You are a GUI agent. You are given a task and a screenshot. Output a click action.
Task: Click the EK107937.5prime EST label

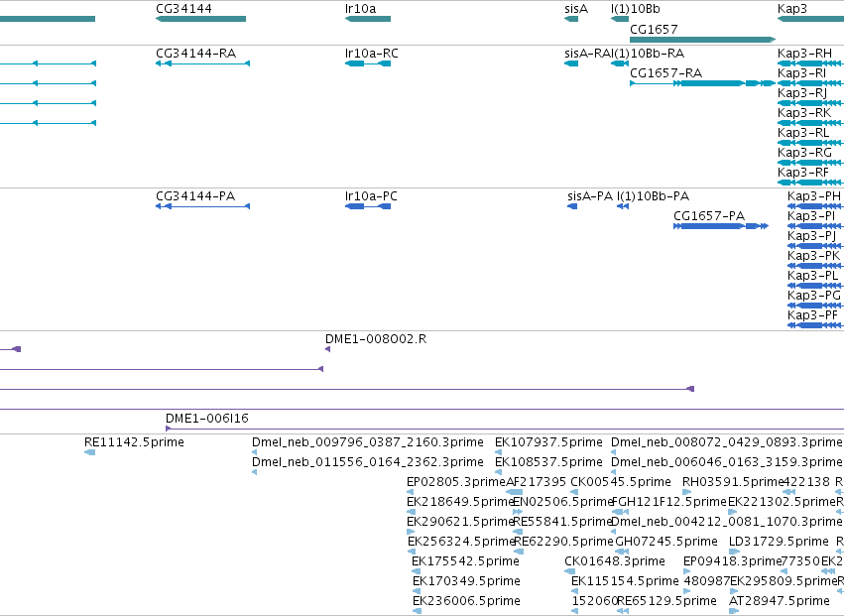548,442
